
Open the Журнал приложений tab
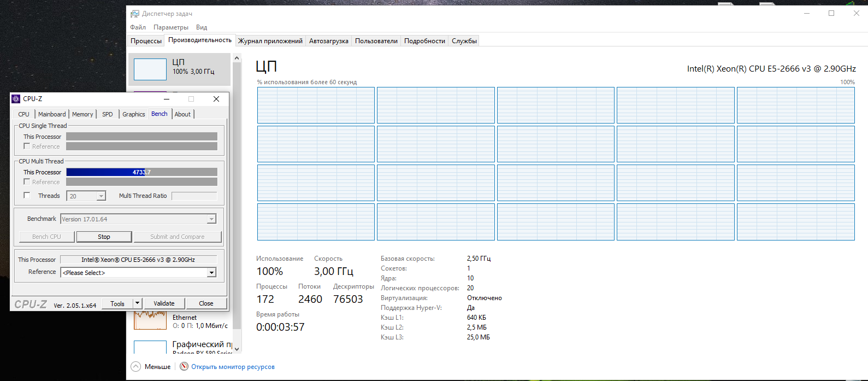270,41
